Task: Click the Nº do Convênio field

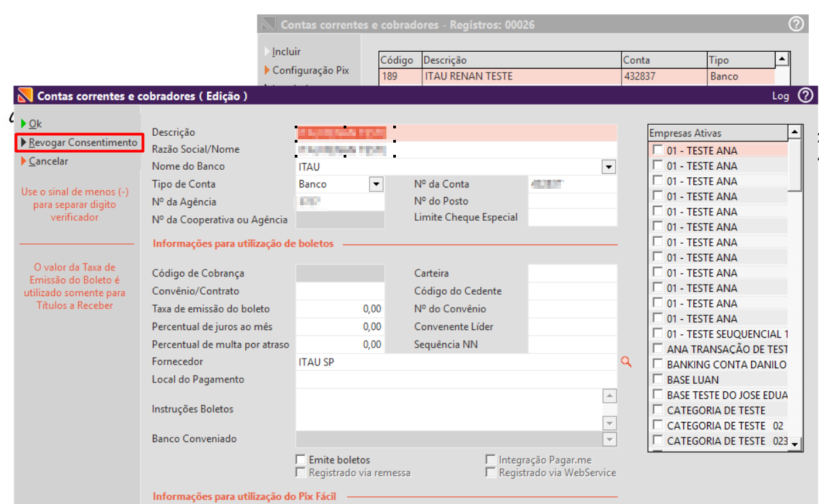Action: coord(572,308)
